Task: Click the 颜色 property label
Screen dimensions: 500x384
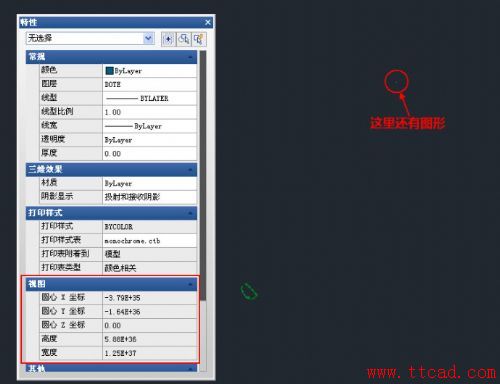Action: [49, 70]
